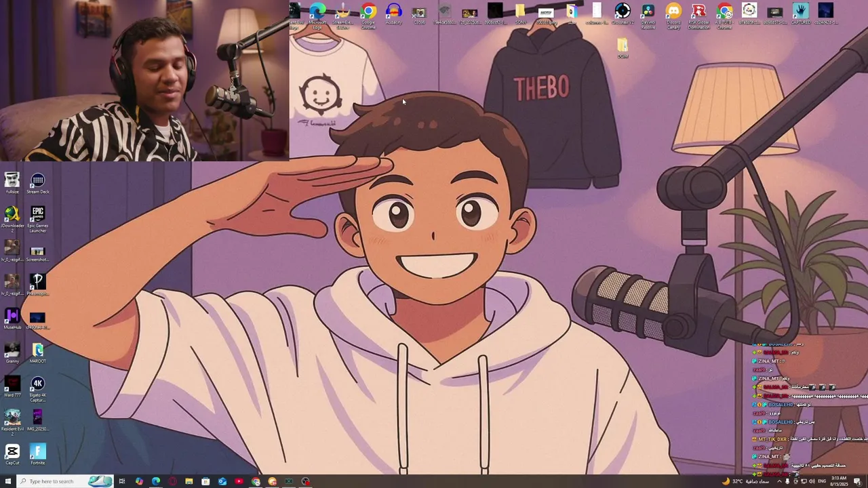Launch MuseHub desktop shortcut

[x=12, y=319]
